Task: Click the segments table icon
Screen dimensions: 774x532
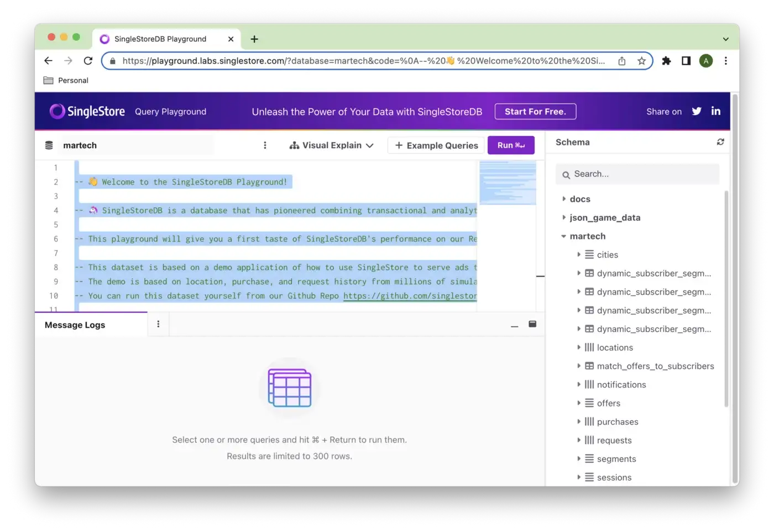Action: (589, 458)
